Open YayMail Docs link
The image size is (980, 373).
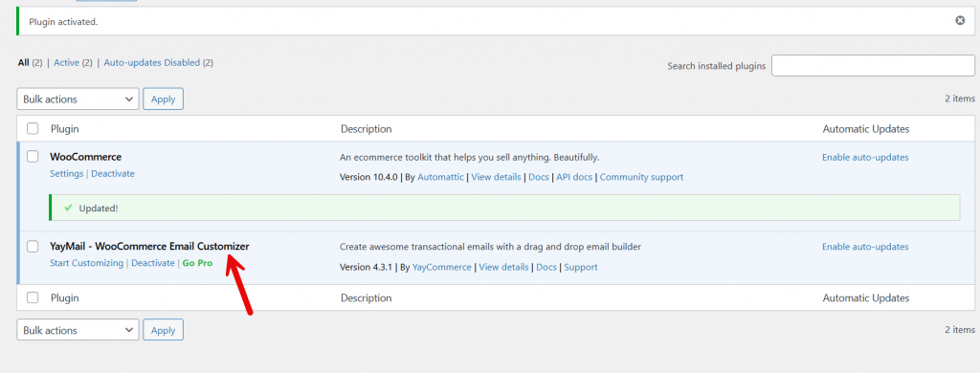546,267
